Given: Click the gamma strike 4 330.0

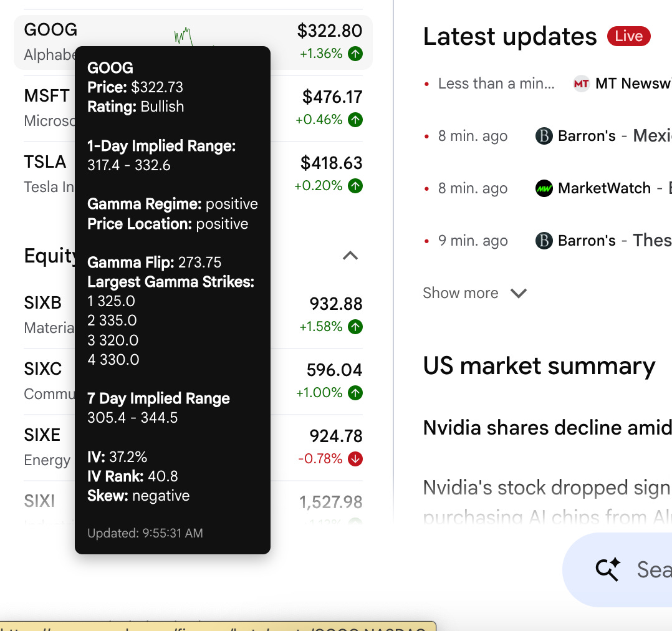Looking at the screenshot, I should 113,359.
